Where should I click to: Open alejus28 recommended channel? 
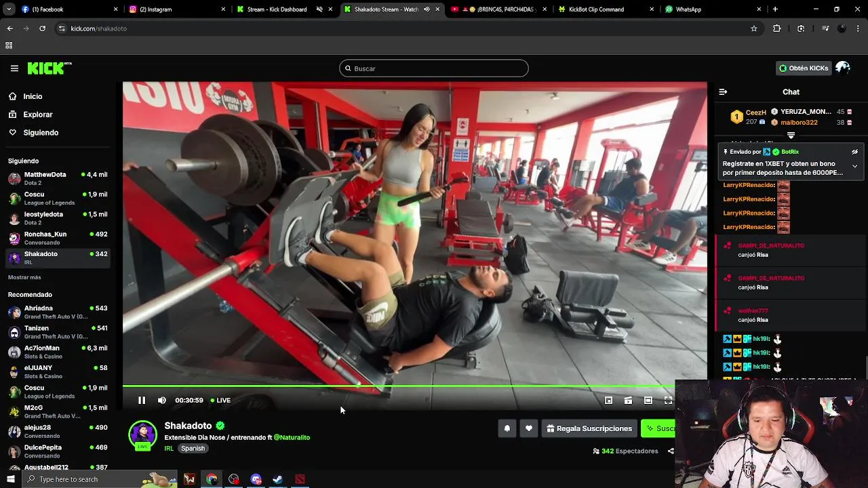[58, 431]
